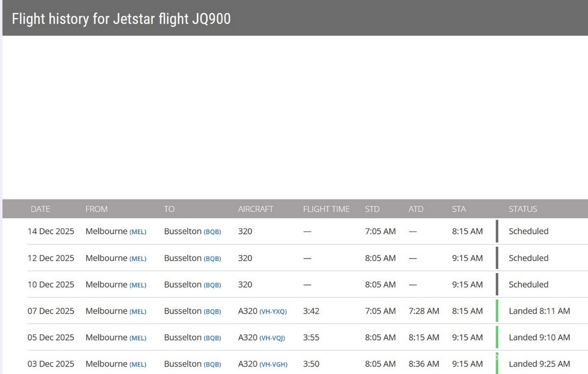The height and width of the screenshot is (374, 588).
Task: Click MEL link in 14 Dec 2025 row
Action: (138, 232)
